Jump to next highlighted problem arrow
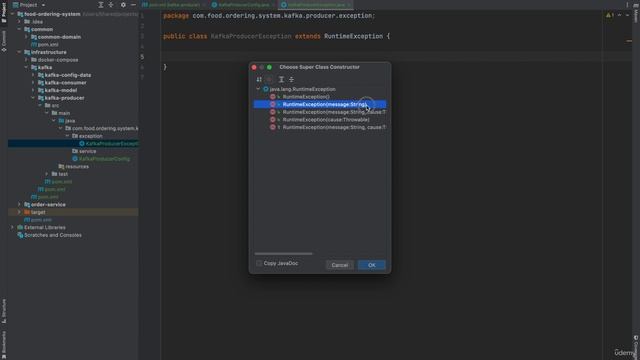Viewport: 640px width, 360px height. [x=627, y=16]
